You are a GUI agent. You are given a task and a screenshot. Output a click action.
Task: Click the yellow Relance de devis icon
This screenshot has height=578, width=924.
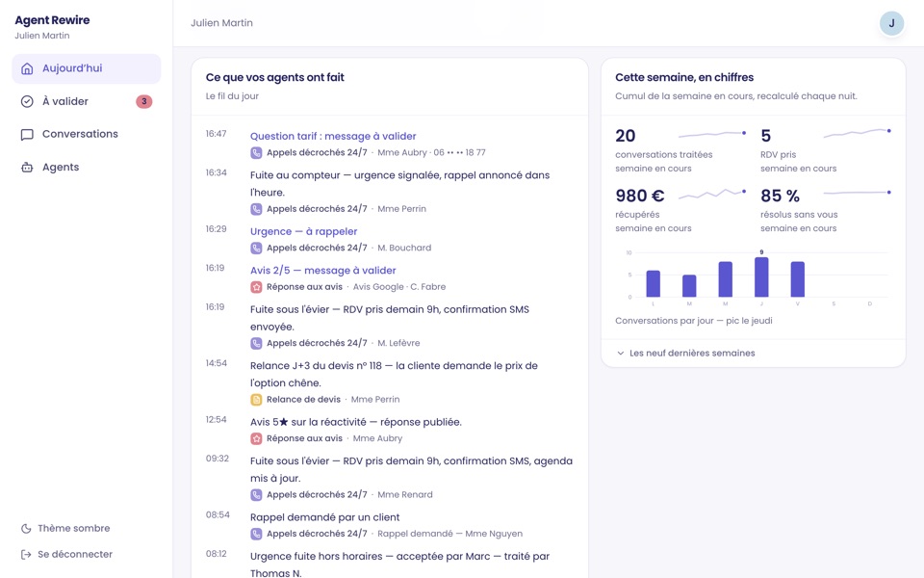click(x=256, y=400)
